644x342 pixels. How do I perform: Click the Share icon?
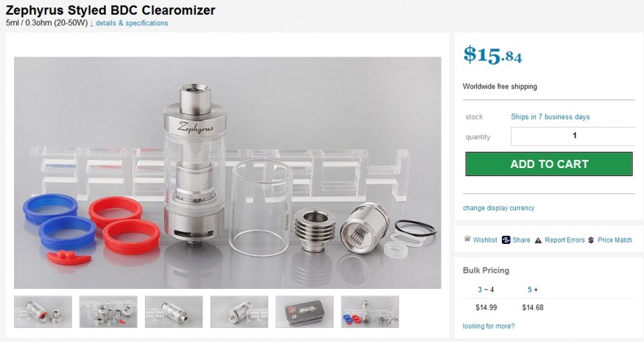(506, 240)
